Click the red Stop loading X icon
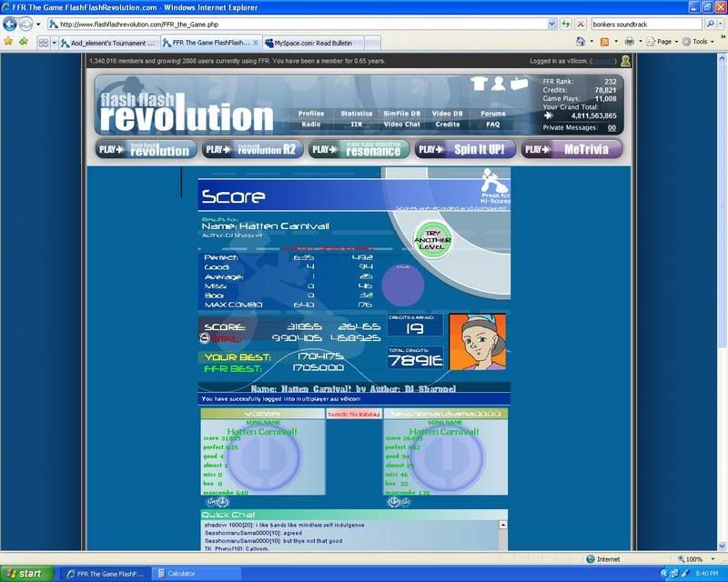The height and width of the screenshot is (582, 728). pyautogui.click(x=581, y=25)
